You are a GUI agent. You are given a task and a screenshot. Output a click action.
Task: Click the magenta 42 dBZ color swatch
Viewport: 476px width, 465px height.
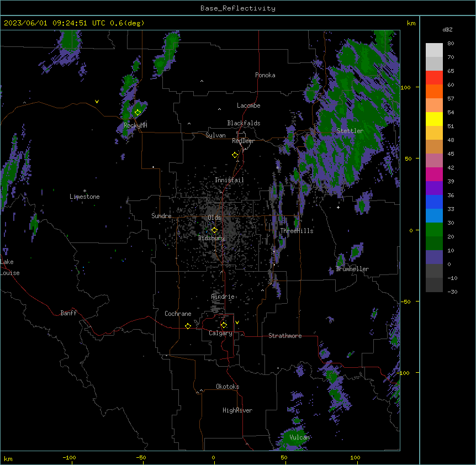[x=434, y=174]
